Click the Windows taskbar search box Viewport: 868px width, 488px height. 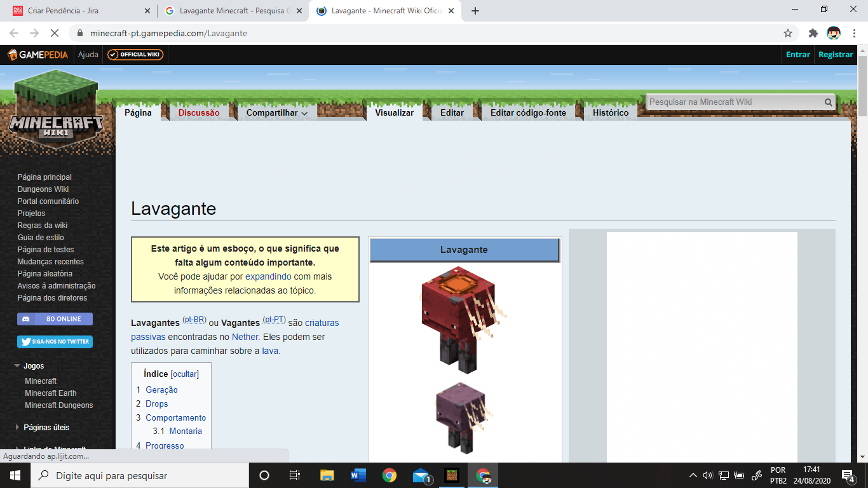[139, 475]
